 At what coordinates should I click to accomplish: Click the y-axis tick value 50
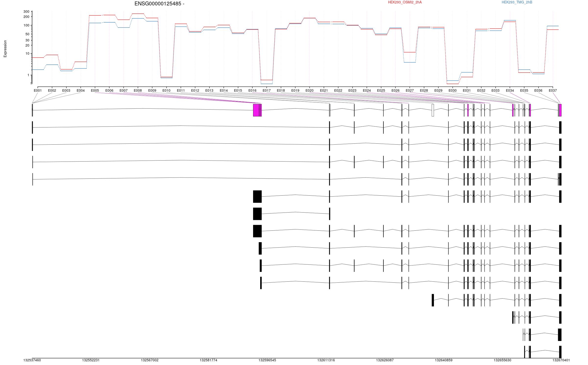coord(27,34)
